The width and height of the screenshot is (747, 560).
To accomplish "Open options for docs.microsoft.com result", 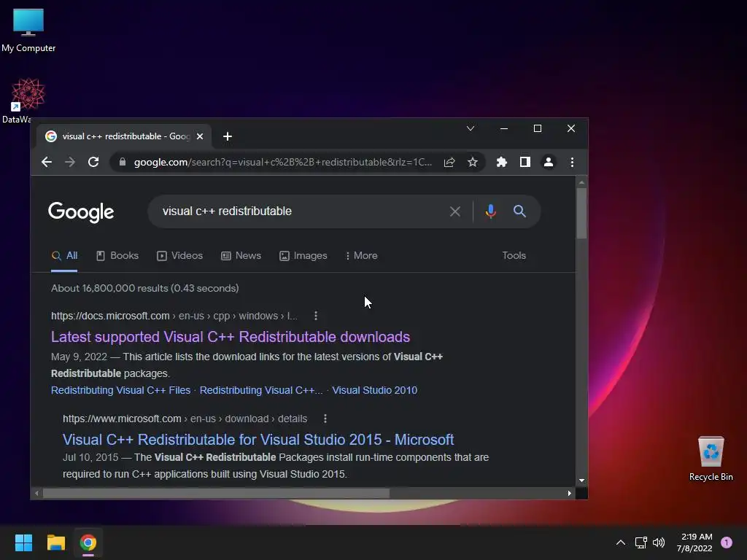I will click(316, 316).
